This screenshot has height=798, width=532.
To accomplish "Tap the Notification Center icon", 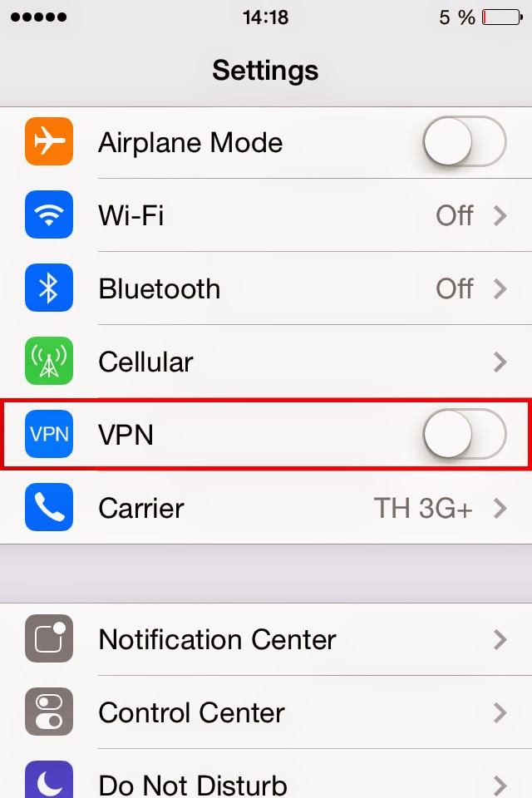I will point(49,638).
